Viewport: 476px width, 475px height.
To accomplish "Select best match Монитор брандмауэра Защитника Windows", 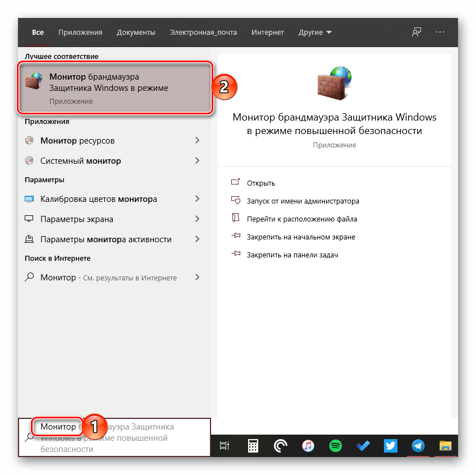I will 115,88.
